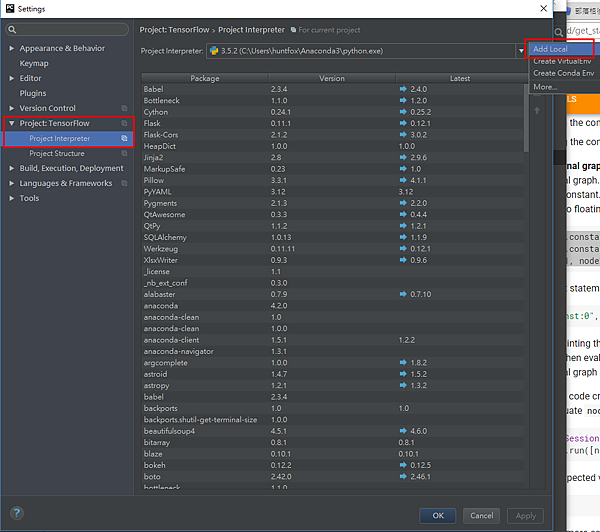Click the OK button
The width and height of the screenshot is (600, 532).
(438, 516)
